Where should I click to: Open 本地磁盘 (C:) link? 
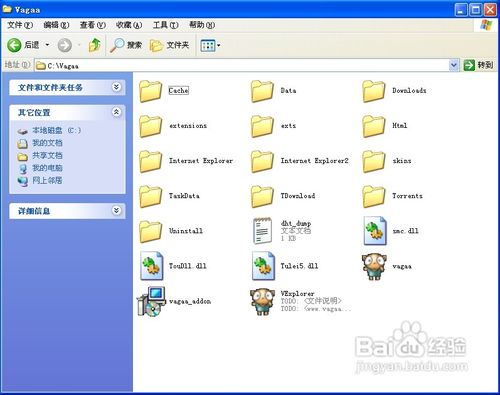[x=56, y=130]
